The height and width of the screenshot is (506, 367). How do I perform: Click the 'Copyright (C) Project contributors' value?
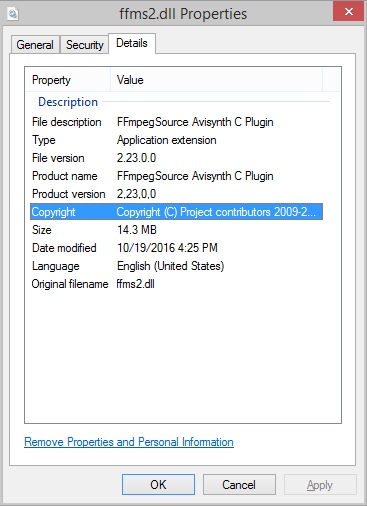point(216,212)
